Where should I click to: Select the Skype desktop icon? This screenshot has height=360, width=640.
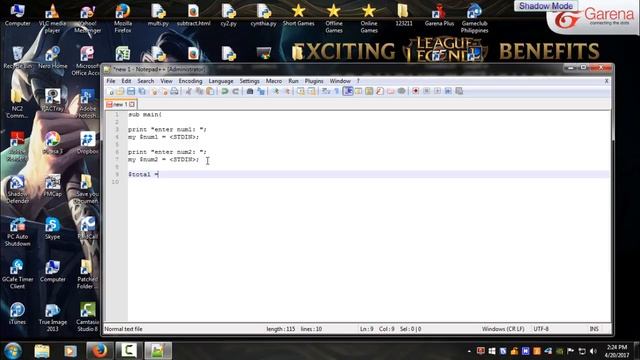(x=52, y=229)
